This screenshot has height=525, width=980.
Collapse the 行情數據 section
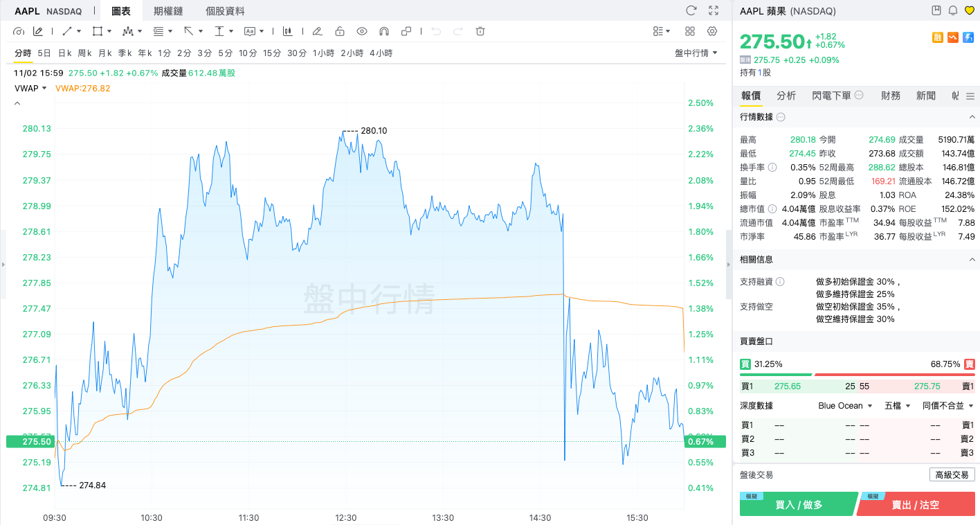972,117
